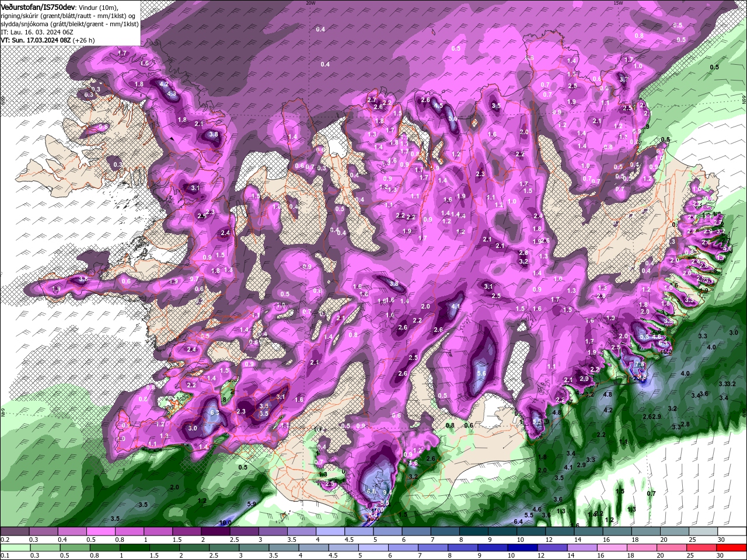Select the light grey 25–30 snow legend swatch
The image size is (747, 560).
pyautogui.click(x=703, y=532)
